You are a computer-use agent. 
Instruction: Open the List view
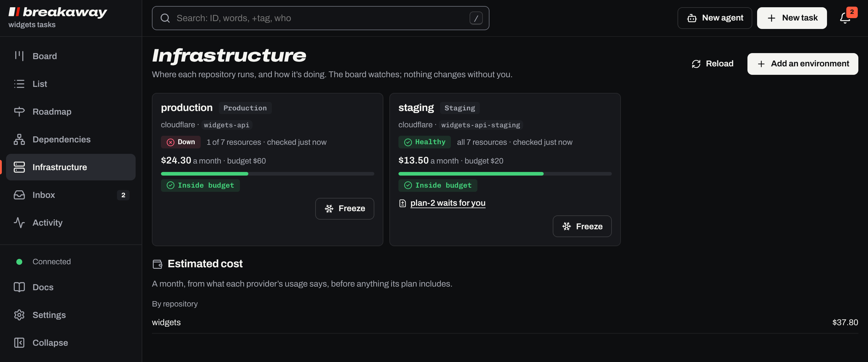pyautogui.click(x=71, y=84)
